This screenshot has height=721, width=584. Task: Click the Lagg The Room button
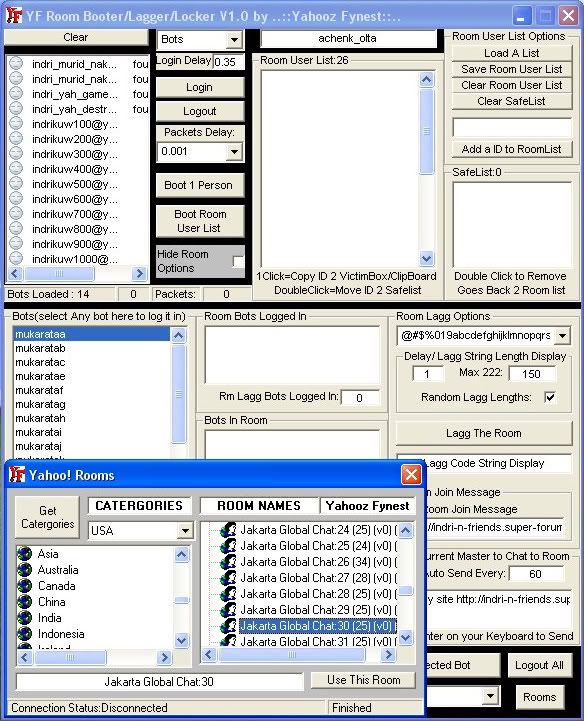pos(484,433)
